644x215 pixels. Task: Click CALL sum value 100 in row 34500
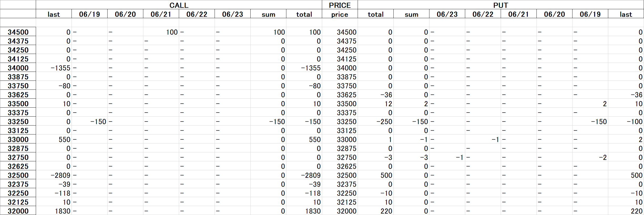point(268,32)
